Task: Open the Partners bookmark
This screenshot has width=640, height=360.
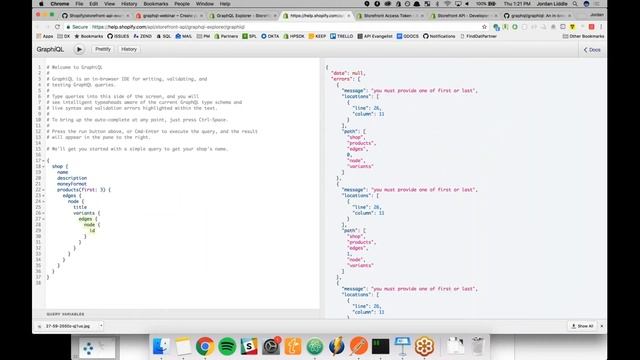Action: (226, 36)
